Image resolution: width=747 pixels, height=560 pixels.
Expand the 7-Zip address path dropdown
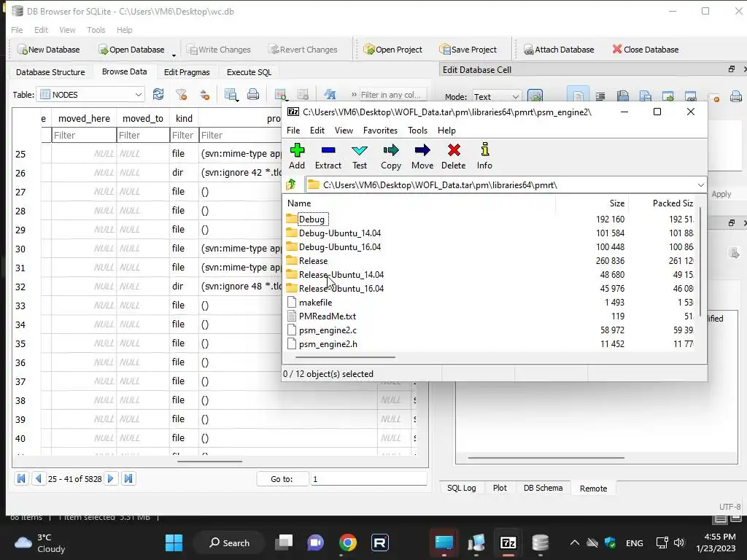pos(700,184)
